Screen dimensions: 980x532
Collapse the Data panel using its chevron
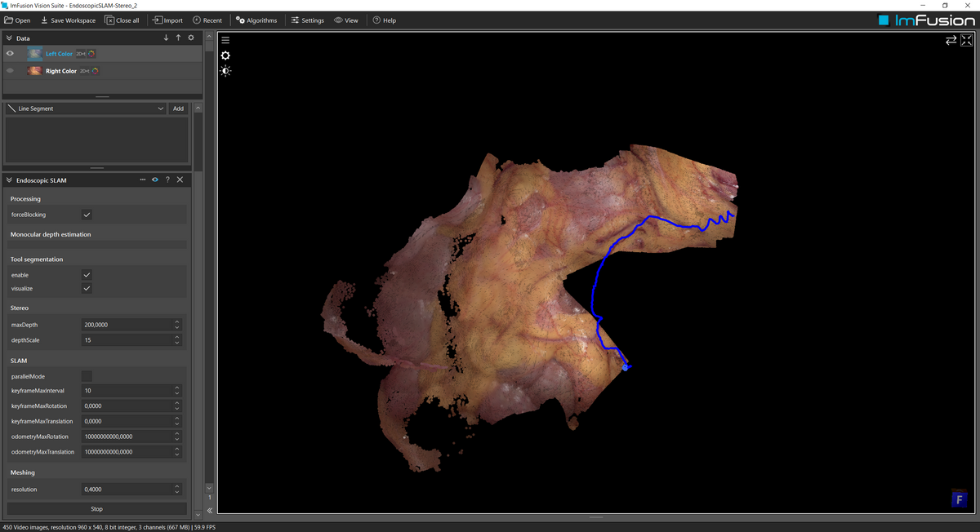click(9, 38)
